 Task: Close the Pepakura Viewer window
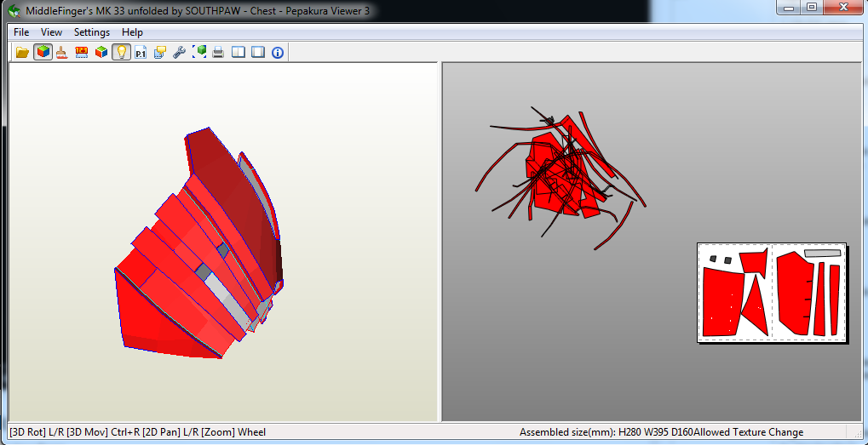coord(844,8)
